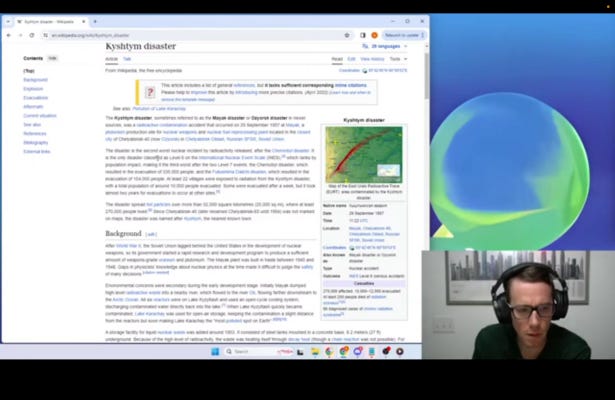Open the orange profile avatar
Screen dimensions: 615x400
pos(375,35)
